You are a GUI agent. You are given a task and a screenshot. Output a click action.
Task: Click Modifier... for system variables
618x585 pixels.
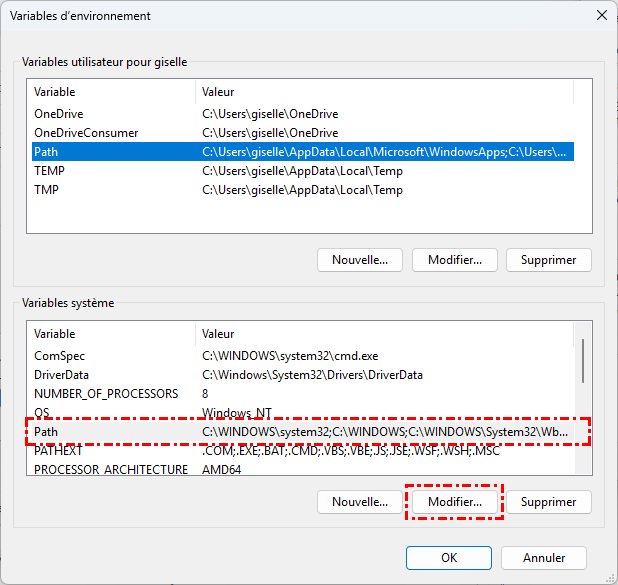[454, 502]
